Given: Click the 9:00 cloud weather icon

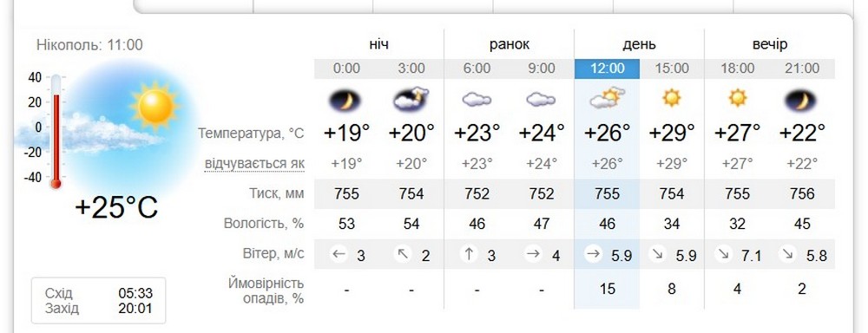Looking at the screenshot, I should 541,100.
